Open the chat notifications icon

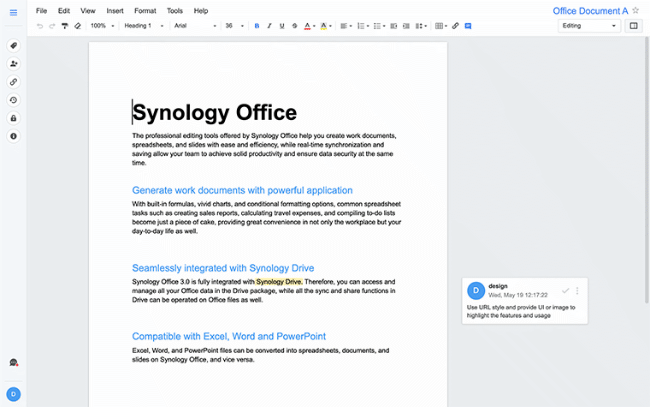click(13, 363)
